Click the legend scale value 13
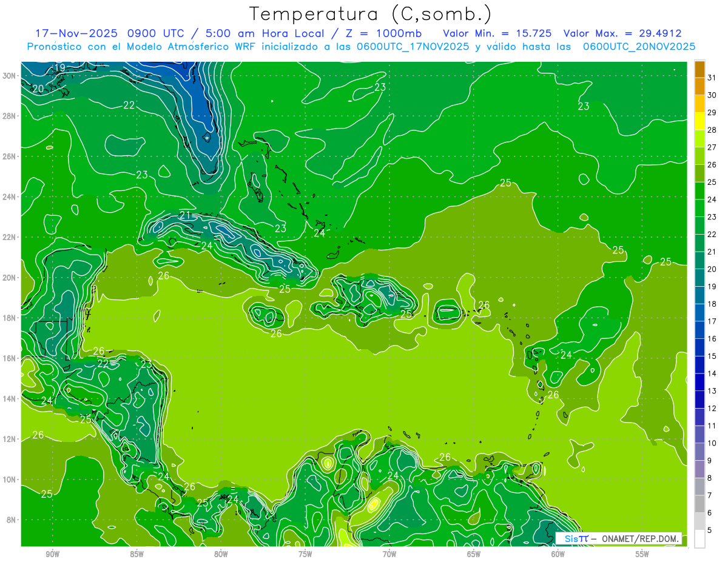 pyautogui.click(x=712, y=391)
